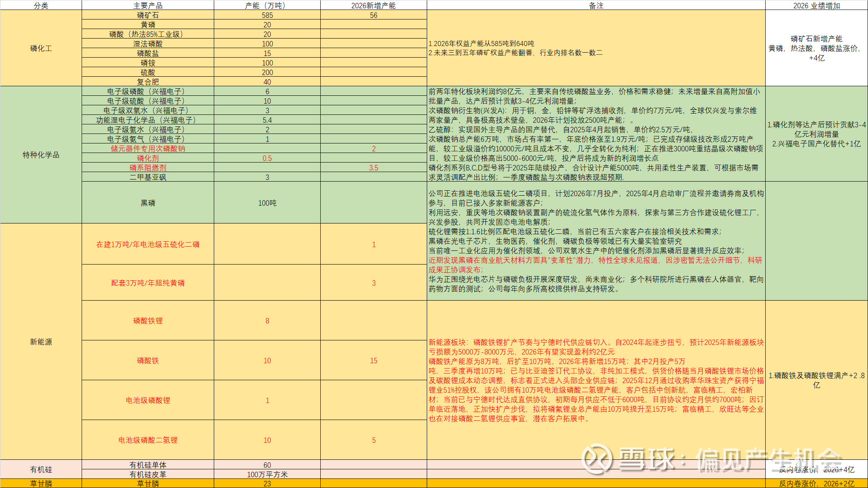
Task: Click the 有机硅单体 product cell
Action: point(147,465)
